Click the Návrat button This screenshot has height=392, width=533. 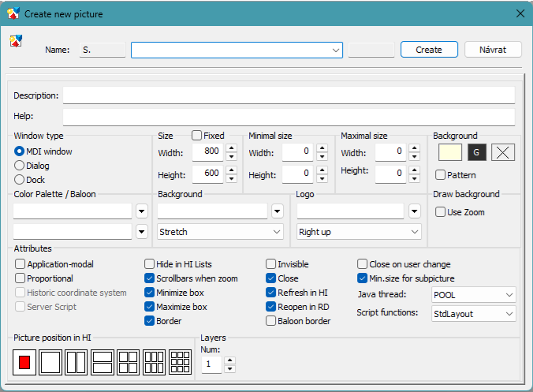click(x=493, y=50)
